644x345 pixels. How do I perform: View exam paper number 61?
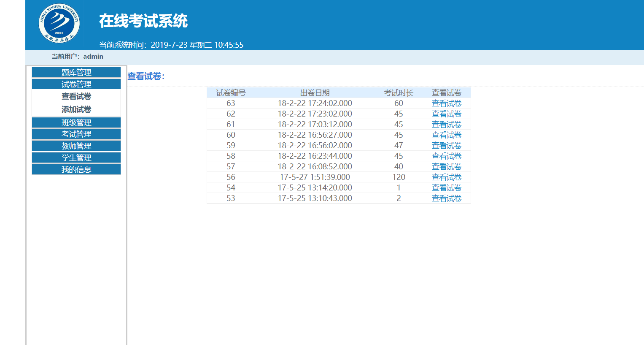point(447,125)
